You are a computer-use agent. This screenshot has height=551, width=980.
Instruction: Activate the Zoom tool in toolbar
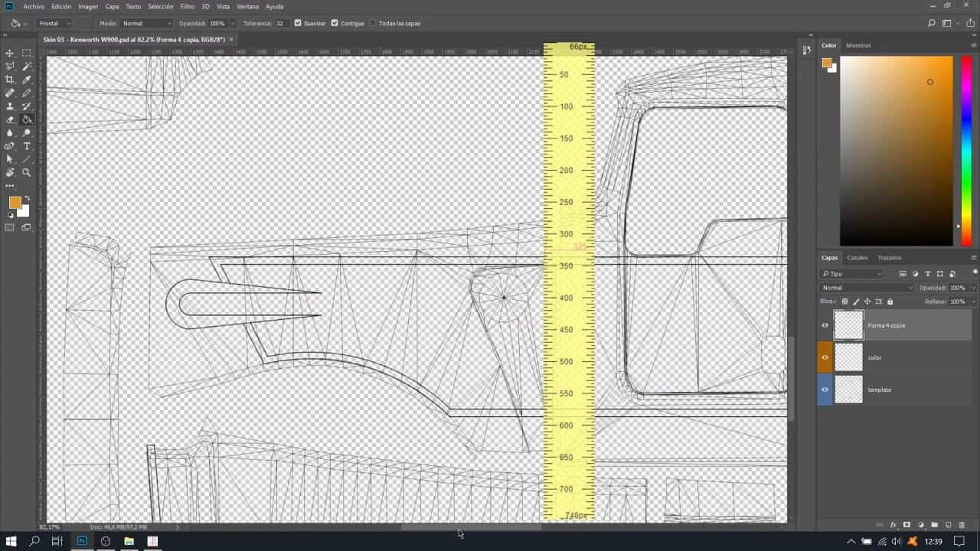click(x=27, y=173)
